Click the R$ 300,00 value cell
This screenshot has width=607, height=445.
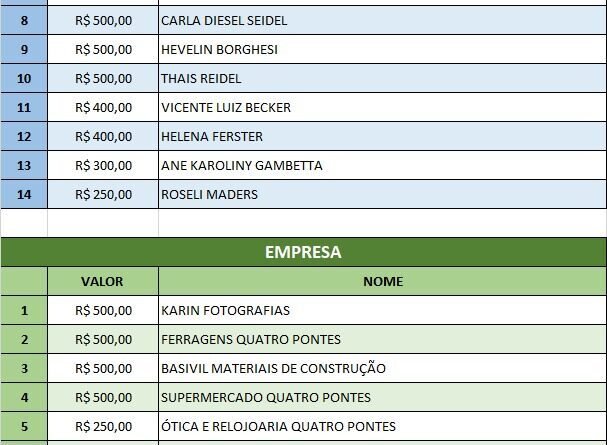click(x=103, y=165)
